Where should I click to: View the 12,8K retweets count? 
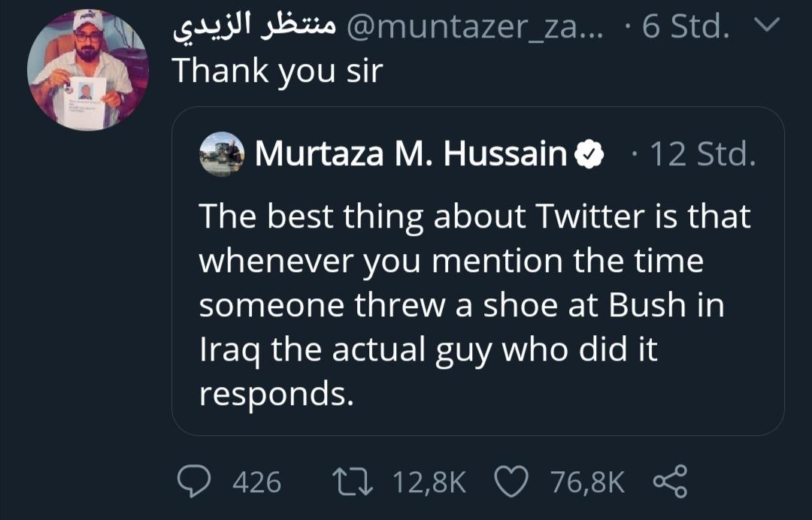coord(430,482)
